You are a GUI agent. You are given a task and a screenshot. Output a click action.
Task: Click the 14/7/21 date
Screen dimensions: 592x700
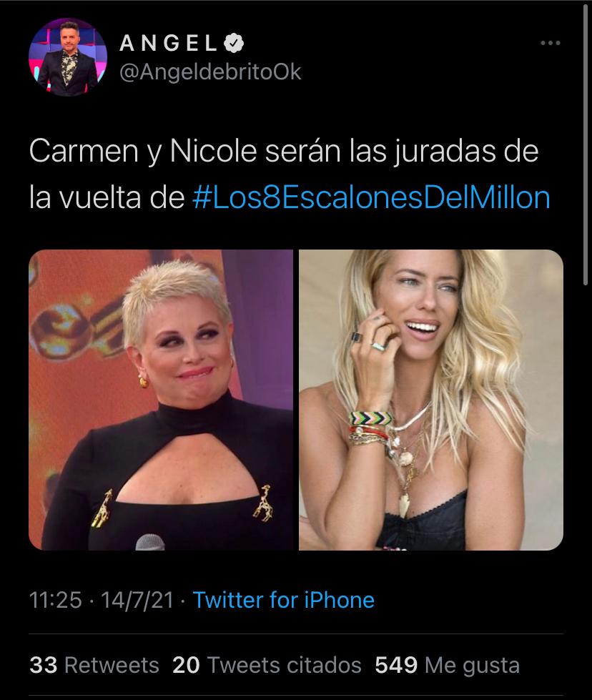(x=137, y=600)
